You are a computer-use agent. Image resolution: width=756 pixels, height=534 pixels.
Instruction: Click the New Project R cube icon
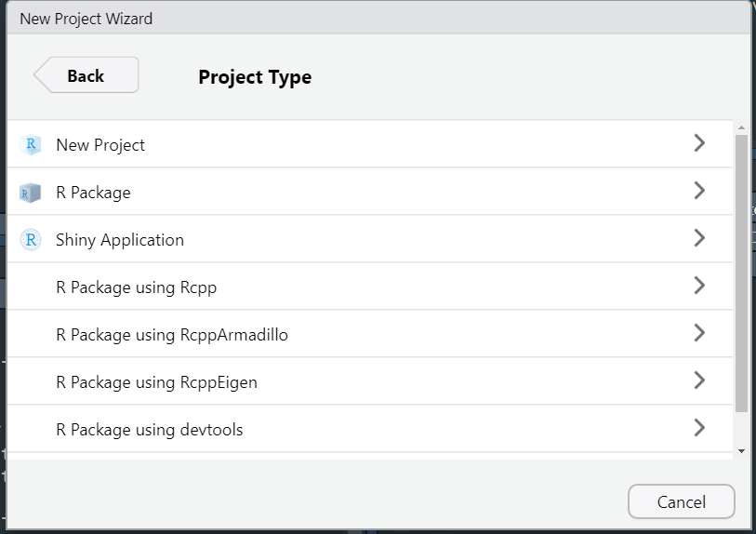(31, 144)
